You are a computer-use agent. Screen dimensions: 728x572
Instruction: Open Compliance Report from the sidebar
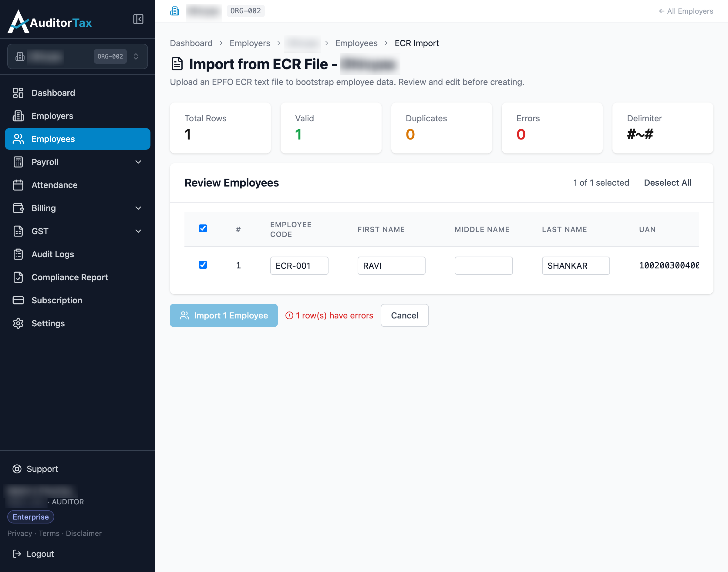point(78,277)
